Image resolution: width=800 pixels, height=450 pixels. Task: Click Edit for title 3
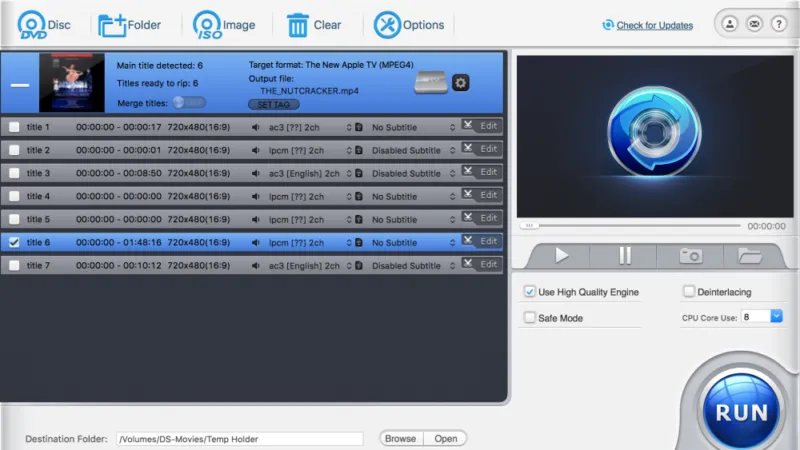pos(488,171)
